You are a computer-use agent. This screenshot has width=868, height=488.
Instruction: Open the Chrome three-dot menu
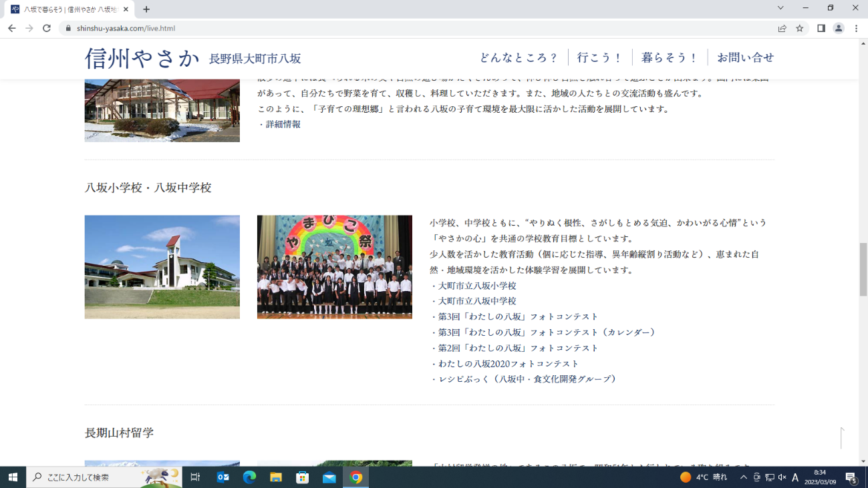[856, 28]
